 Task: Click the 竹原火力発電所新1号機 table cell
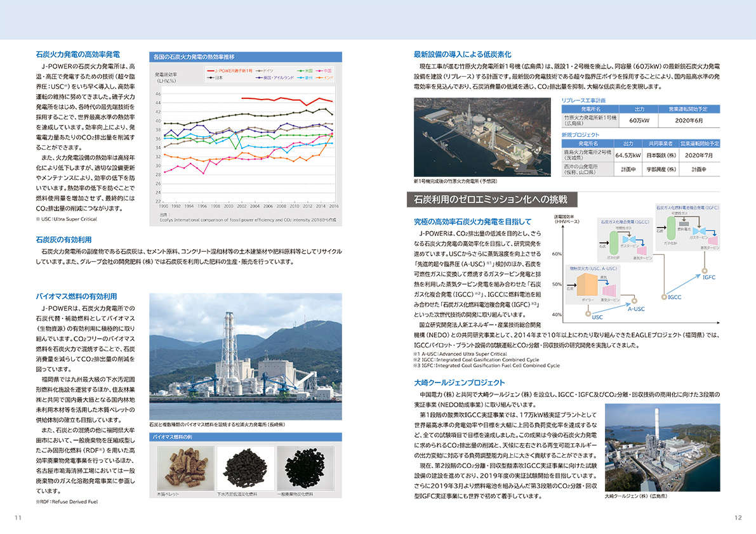coord(590,120)
